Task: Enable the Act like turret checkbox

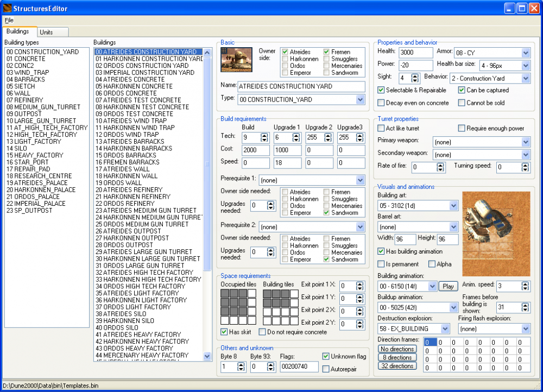Action: pyautogui.click(x=381, y=129)
